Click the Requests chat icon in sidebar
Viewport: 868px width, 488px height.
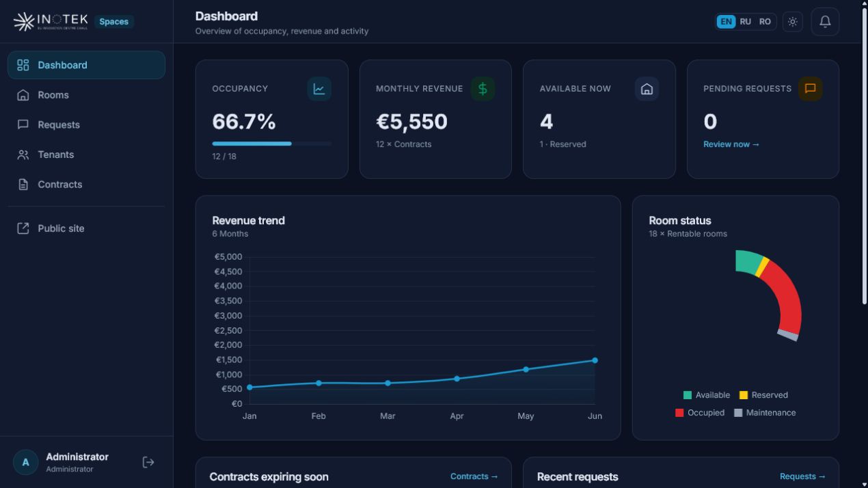click(x=23, y=124)
